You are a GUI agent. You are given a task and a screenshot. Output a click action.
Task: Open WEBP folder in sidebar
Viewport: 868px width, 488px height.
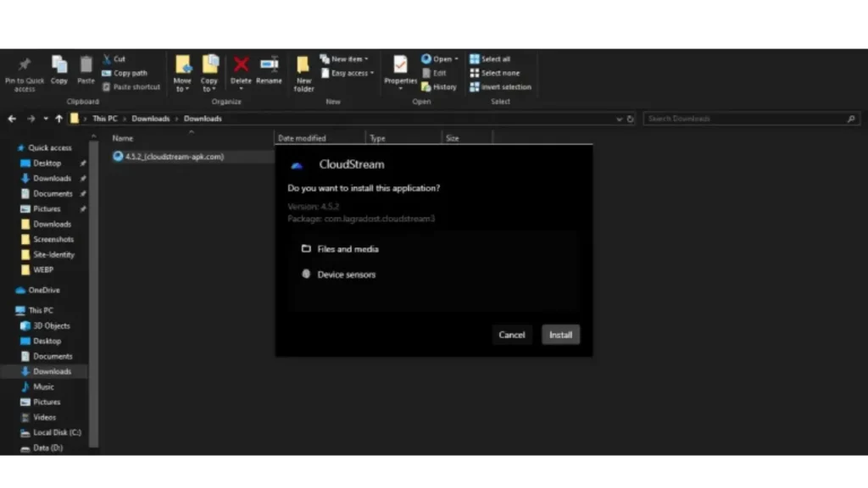click(37, 270)
